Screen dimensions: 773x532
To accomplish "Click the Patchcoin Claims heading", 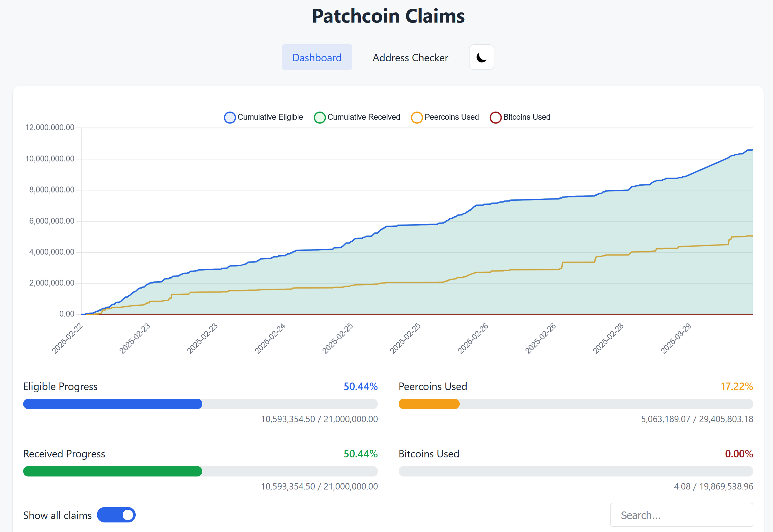I will (388, 16).
